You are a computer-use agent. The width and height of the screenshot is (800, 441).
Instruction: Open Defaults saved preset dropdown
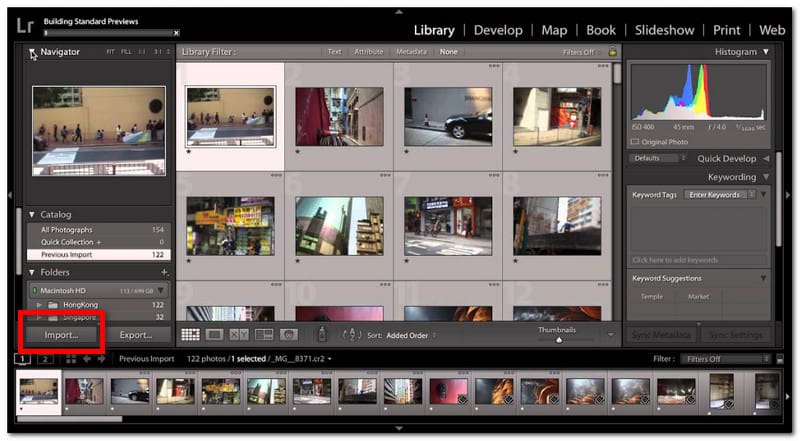coord(657,158)
